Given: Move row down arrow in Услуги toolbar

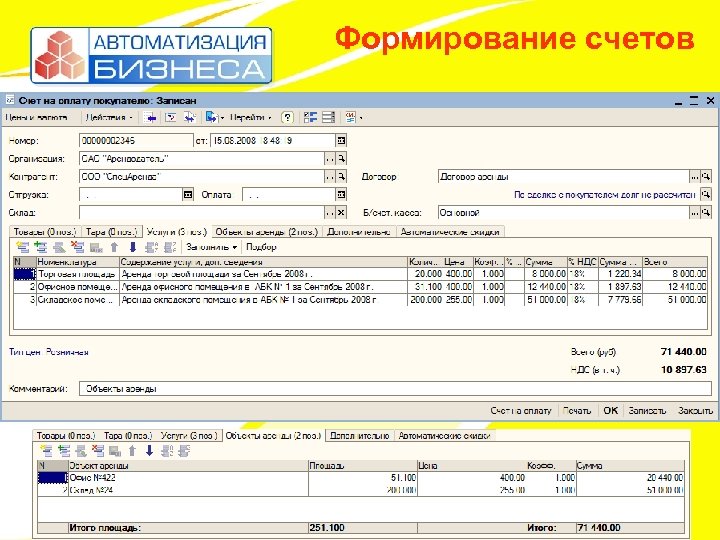Looking at the screenshot, I should [133, 247].
